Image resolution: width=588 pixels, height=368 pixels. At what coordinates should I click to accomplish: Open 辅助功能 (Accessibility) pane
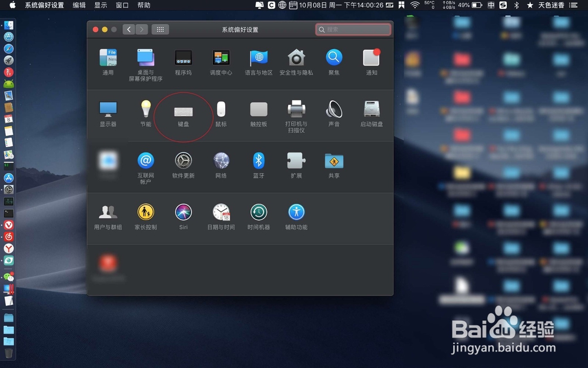(x=296, y=217)
